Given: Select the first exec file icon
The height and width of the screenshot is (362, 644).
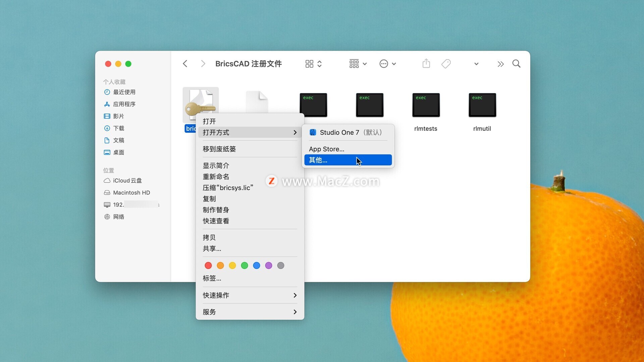Looking at the screenshot, I should [313, 105].
